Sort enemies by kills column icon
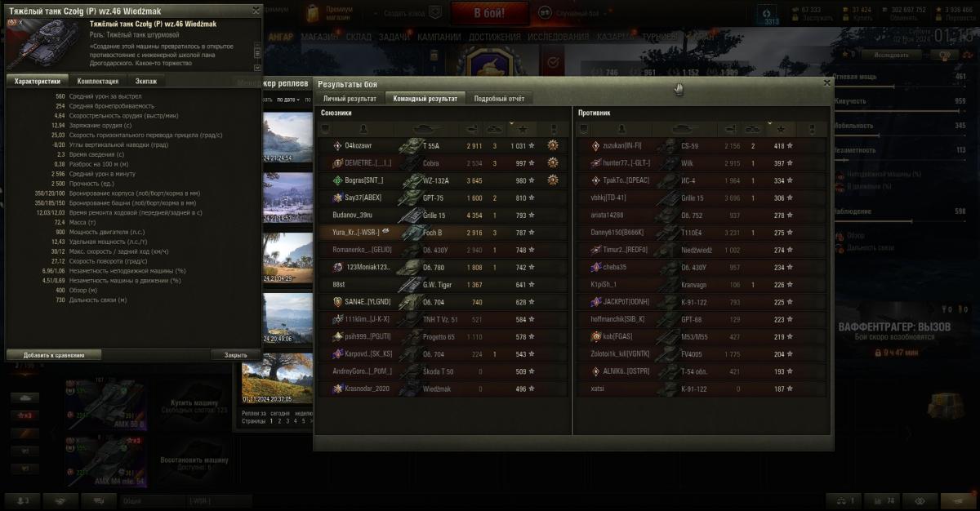 click(x=753, y=129)
